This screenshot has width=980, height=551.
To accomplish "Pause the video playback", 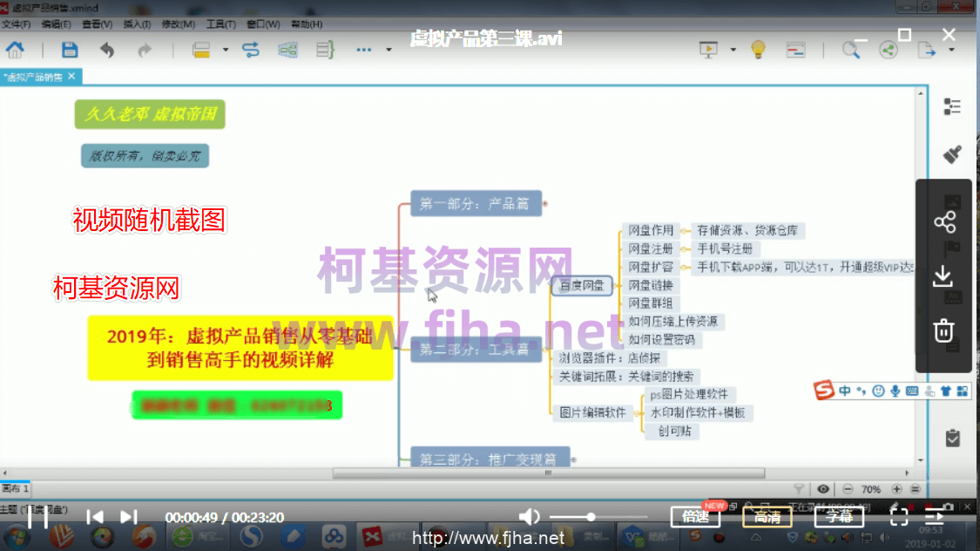I will [x=37, y=517].
